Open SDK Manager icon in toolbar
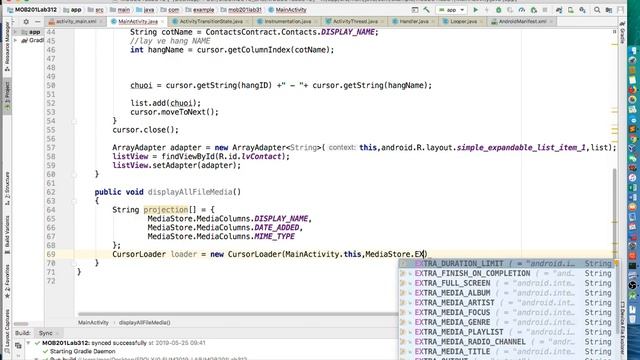Image resolution: width=640 pixels, height=360 pixels. tap(582, 10)
